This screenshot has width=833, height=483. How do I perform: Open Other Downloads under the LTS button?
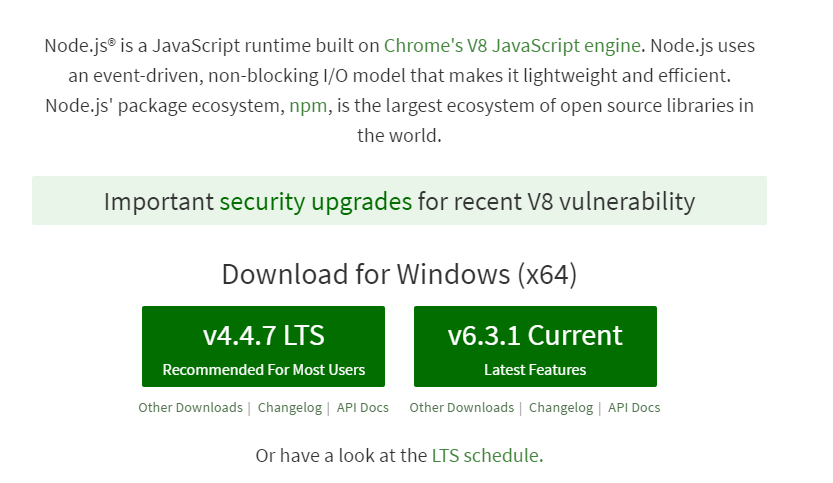[x=190, y=408]
